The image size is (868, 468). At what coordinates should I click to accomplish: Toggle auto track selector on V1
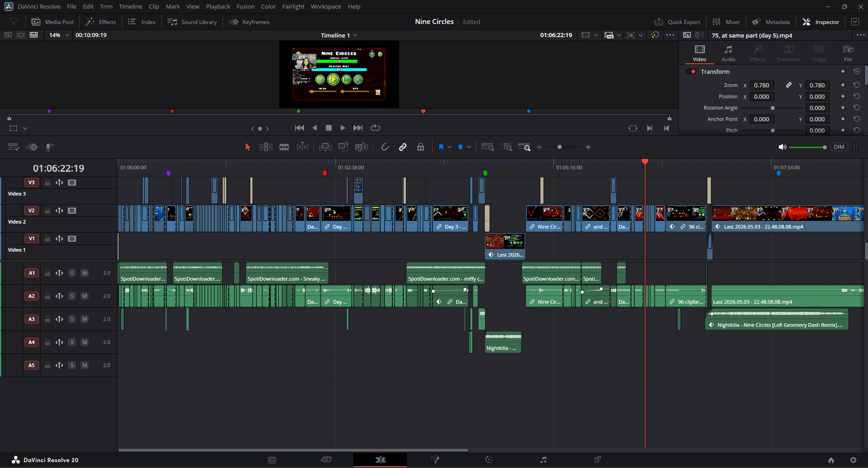pyautogui.click(x=59, y=239)
